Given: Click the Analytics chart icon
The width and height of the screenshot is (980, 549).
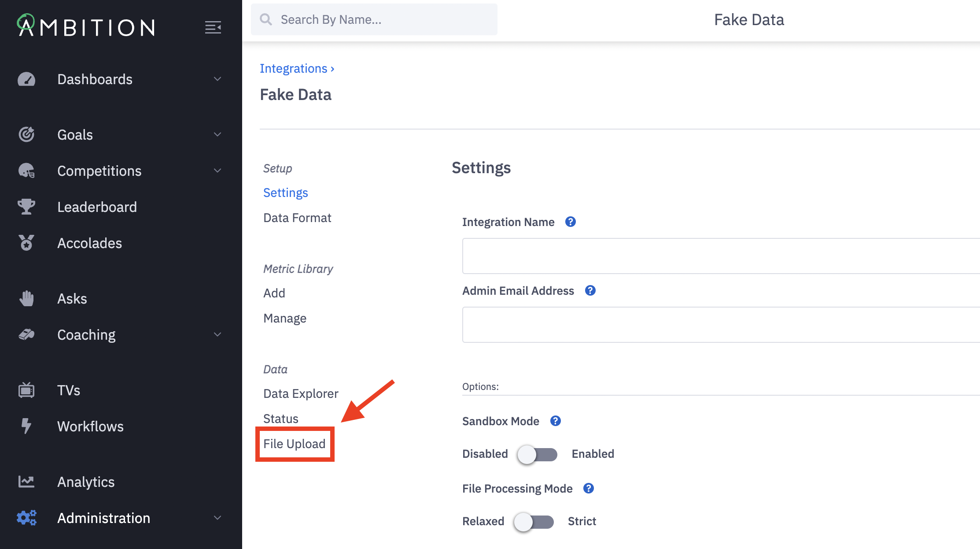Looking at the screenshot, I should [x=26, y=482].
